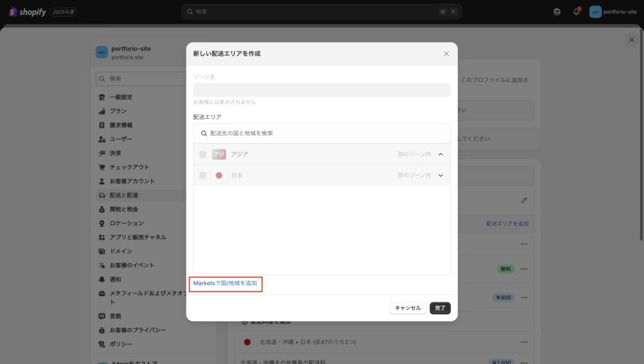Close the shipping zone dialog with X
The image size is (644, 364).
click(x=447, y=53)
